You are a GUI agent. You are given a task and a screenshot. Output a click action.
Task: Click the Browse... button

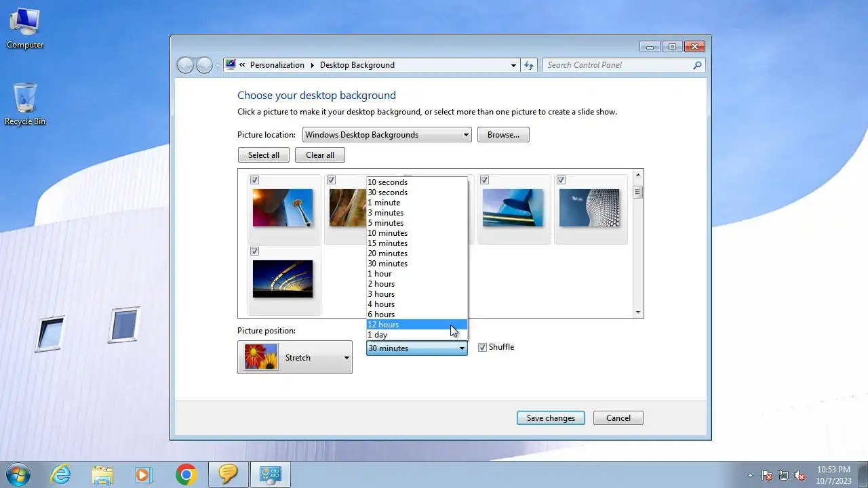pyautogui.click(x=503, y=135)
